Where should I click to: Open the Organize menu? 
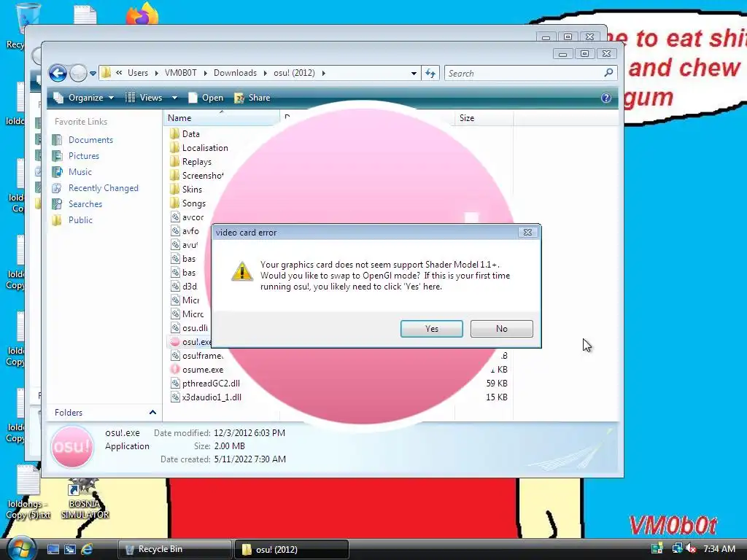[84, 98]
